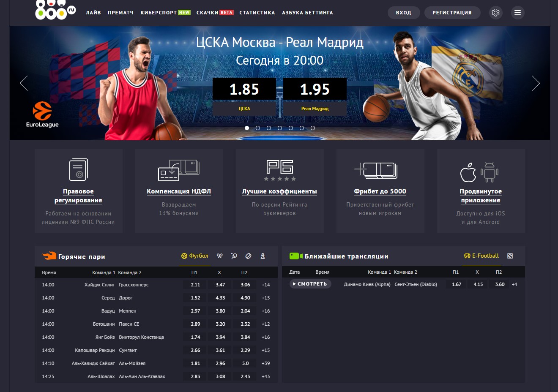
Task: Jump to the fourth banner slide dot
Action: point(280,128)
